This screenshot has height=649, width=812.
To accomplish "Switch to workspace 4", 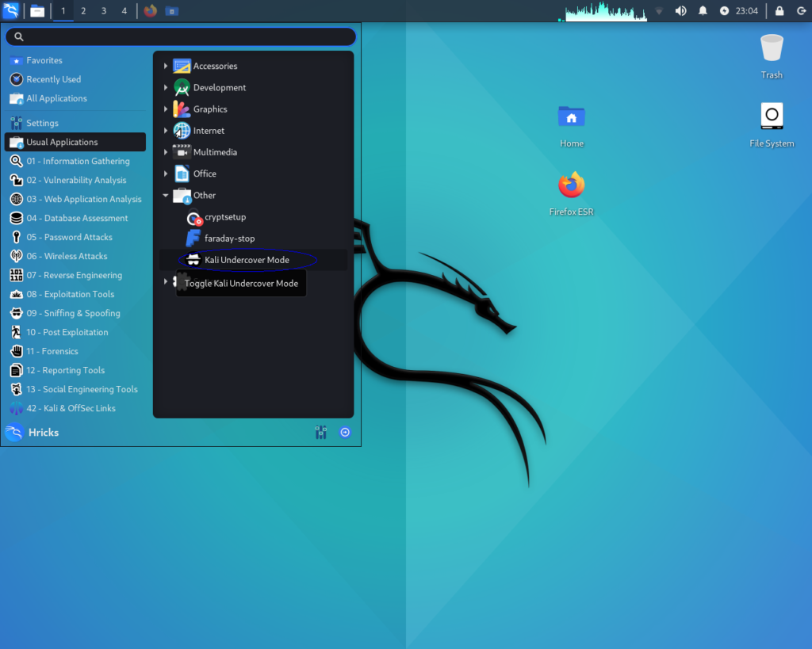I will click(x=124, y=11).
